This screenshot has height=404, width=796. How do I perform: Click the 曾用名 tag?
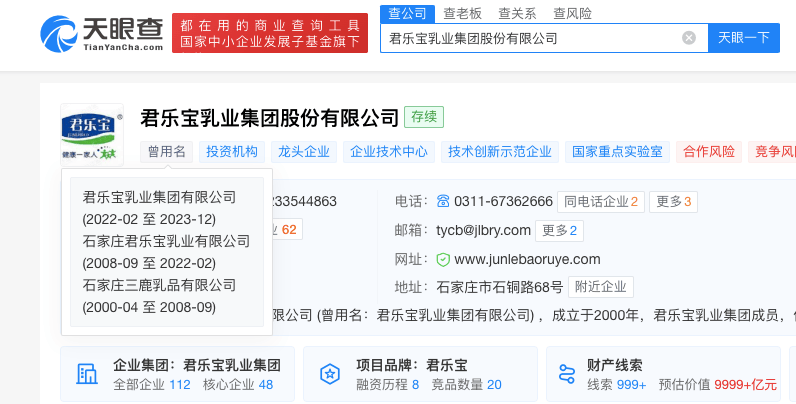(167, 152)
